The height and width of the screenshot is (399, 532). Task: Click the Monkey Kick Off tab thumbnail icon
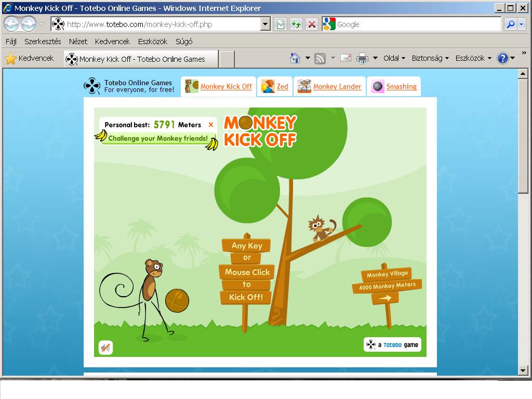(x=191, y=86)
